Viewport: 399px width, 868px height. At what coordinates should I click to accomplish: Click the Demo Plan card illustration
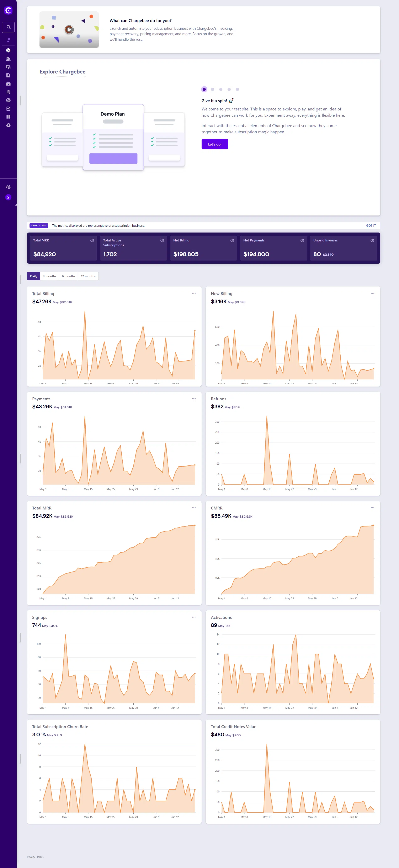click(x=113, y=137)
